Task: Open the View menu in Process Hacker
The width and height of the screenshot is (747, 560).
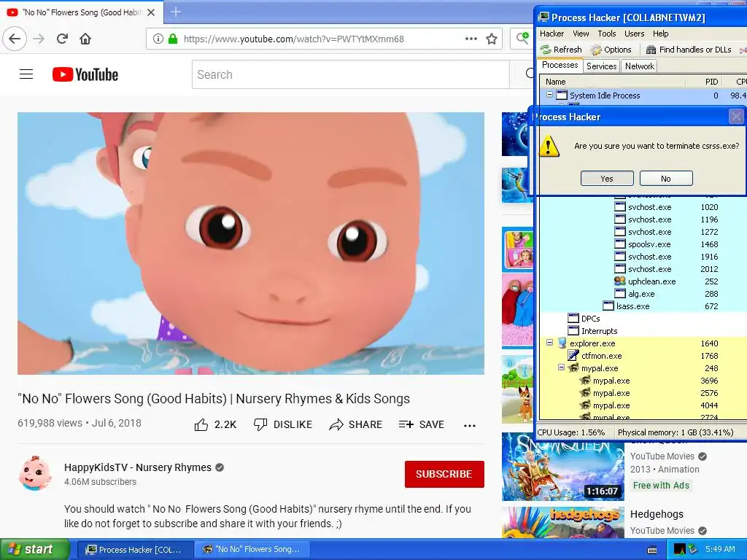Action: [581, 34]
